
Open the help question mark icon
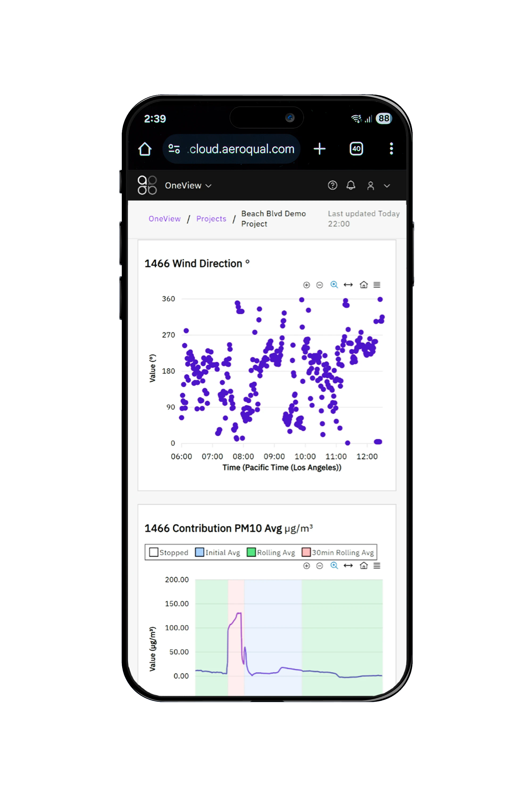coord(332,185)
